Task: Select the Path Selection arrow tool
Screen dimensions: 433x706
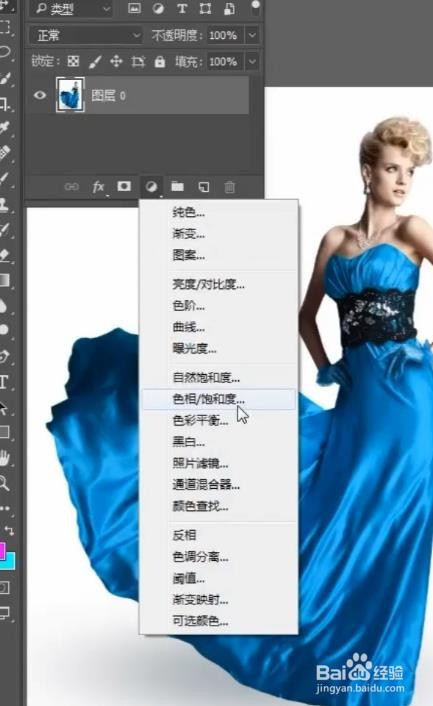Action: [x=4, y=407]
